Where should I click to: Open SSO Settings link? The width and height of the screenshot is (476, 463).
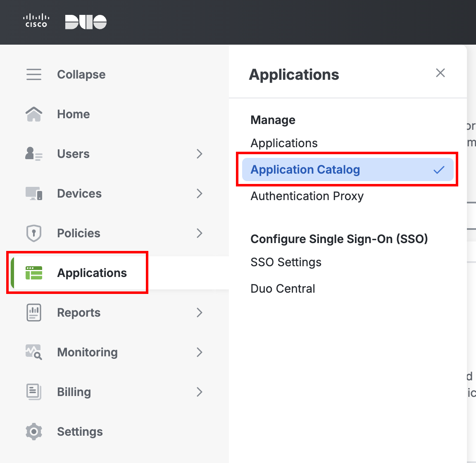286,262
